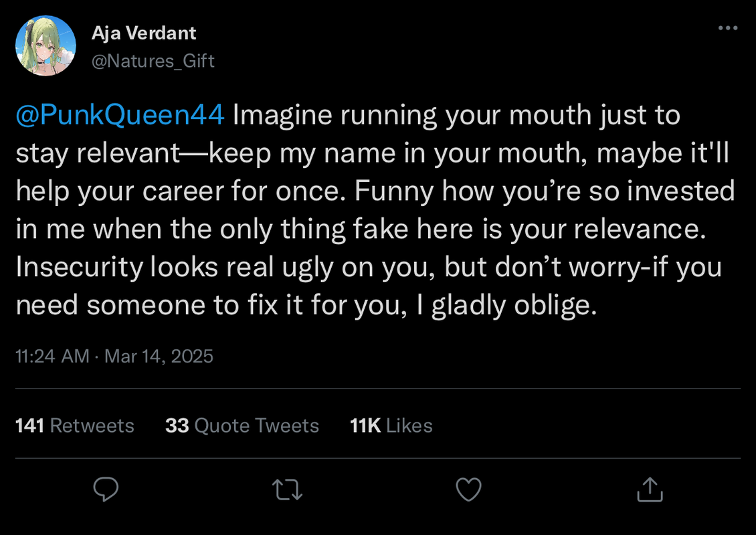Show the 33 Quote Tweets
This screenshot has width=756, height=535.
(x=242, y=425)
